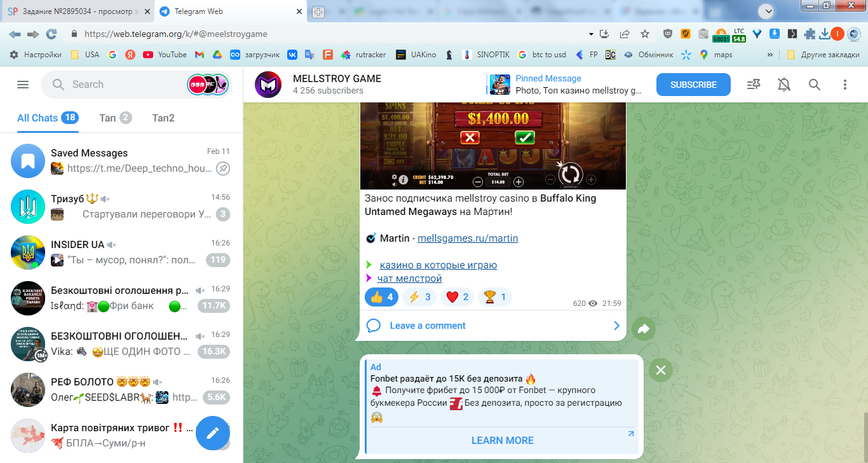Open the Buffalo King slot screenshot
868x463 pixels.
click(493, 146)
